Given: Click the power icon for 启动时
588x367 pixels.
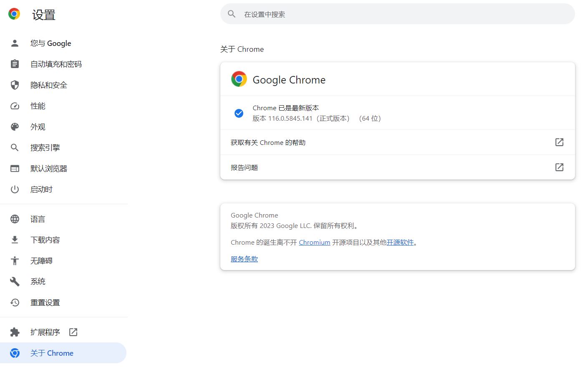Looking at the screenshot, I should 15,189.
